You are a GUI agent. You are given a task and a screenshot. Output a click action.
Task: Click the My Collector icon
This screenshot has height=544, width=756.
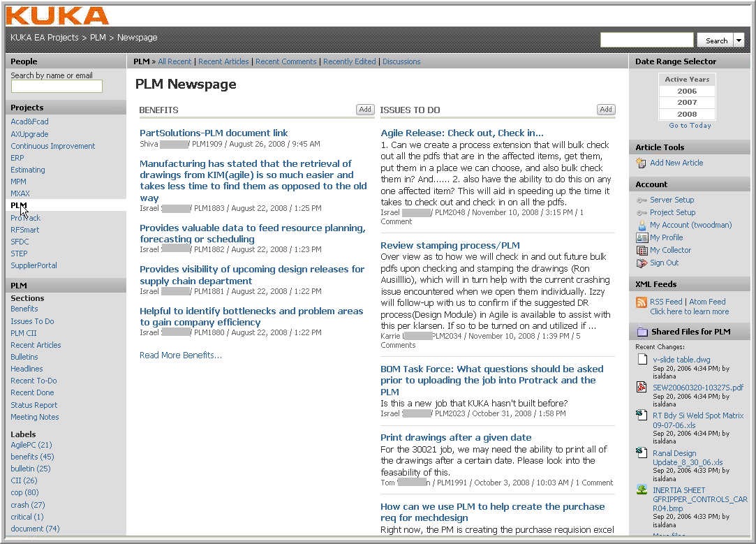point(642,250)
